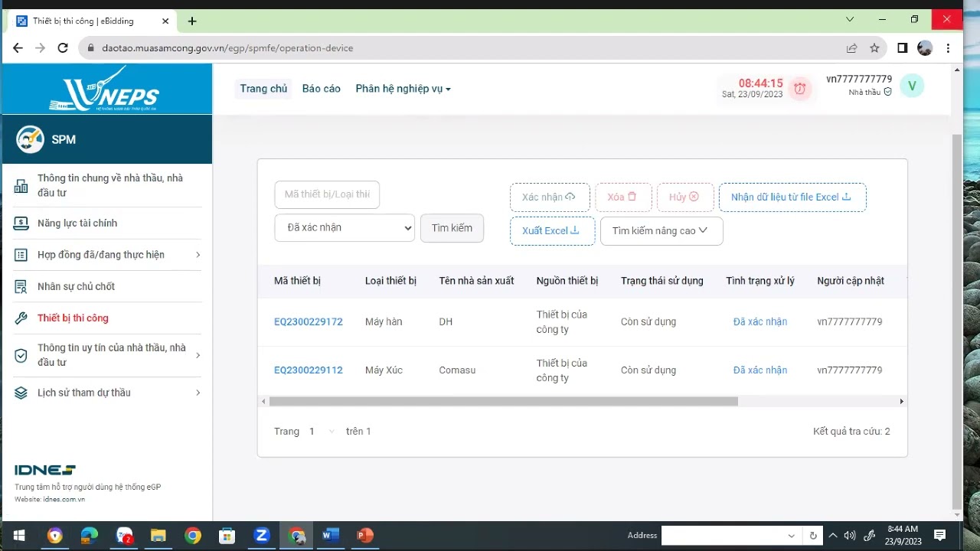Open PowerPoint from taskbar

click(x=365, y=535)
